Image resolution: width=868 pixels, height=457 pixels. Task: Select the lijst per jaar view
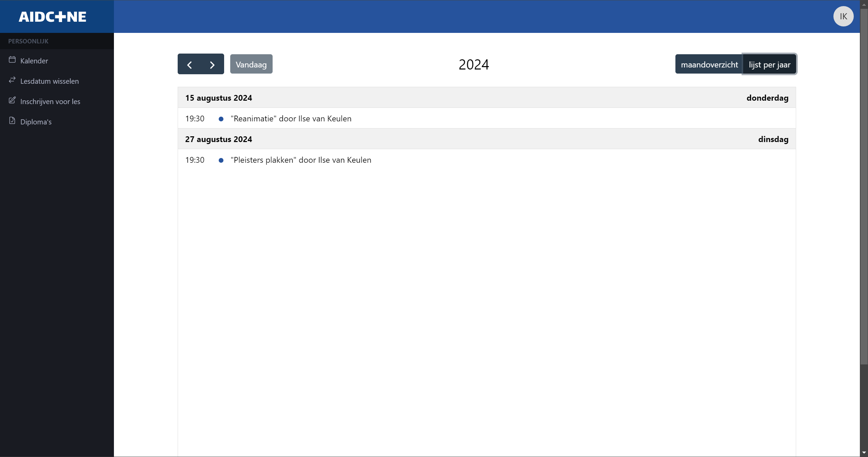(x=769, y=64)
